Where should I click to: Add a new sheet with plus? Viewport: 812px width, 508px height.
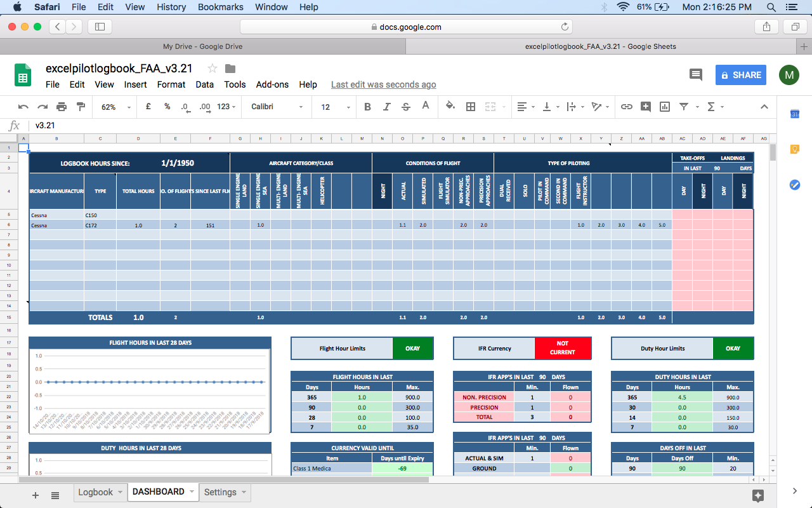coord(36,495)
